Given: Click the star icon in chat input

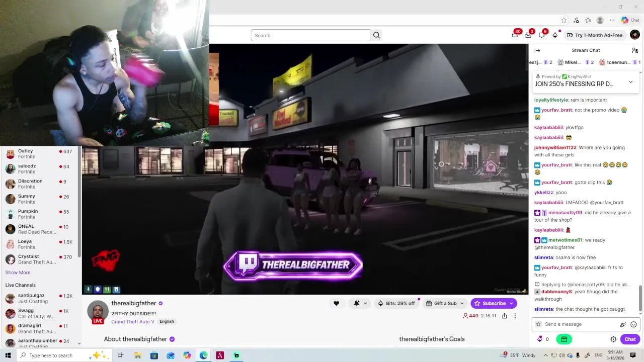Looking at the screenshot, I should click(x=538, y=324).
